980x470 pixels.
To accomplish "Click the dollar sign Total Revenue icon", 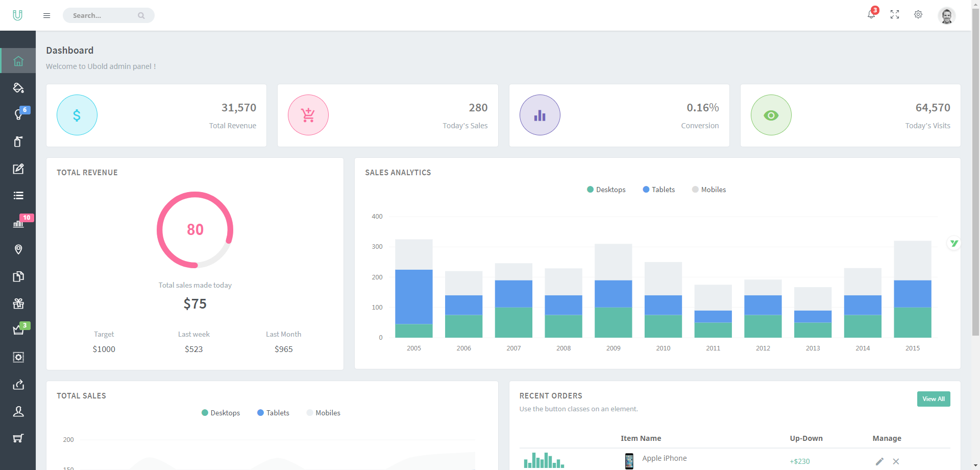I will click(x=77, y=115).
